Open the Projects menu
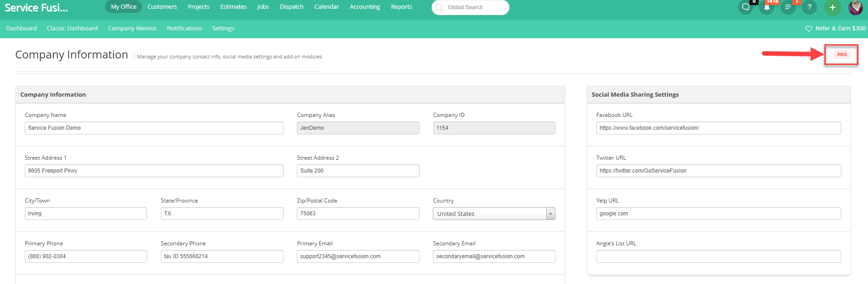This screenshot has height=284, width=868. click(199, 7)
